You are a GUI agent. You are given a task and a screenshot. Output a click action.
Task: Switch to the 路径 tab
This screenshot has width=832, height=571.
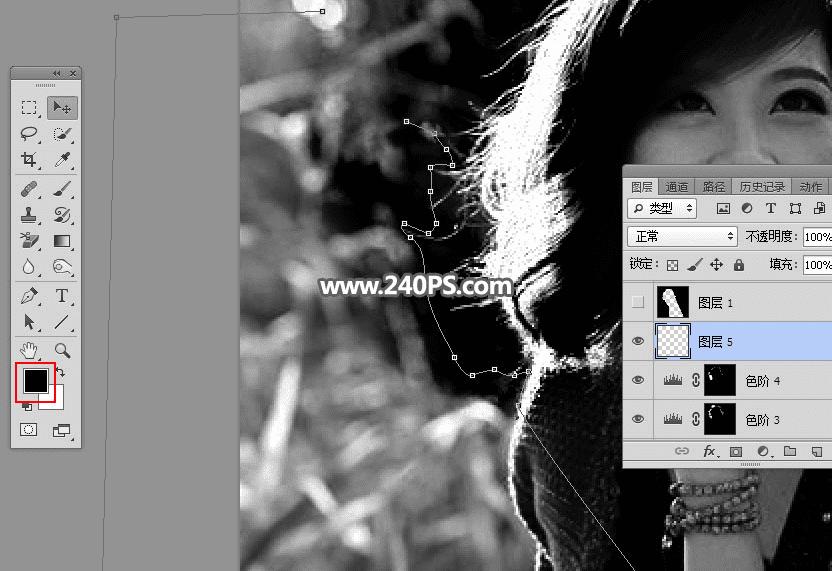tap(714, 187)
